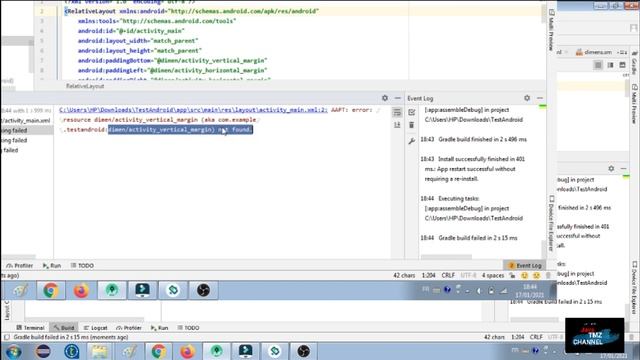The height and width of the screenshot is (360, 640).
Task: Toggle scroll-to-end in the build output
Action: click(397, 125)
